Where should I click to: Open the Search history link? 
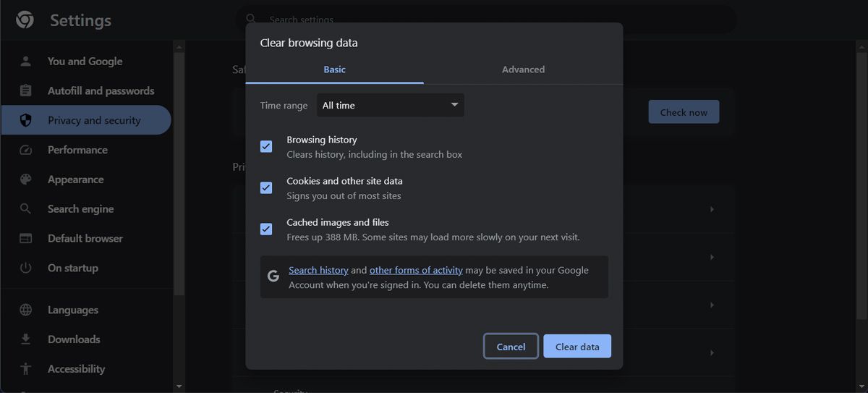(318, 270)
